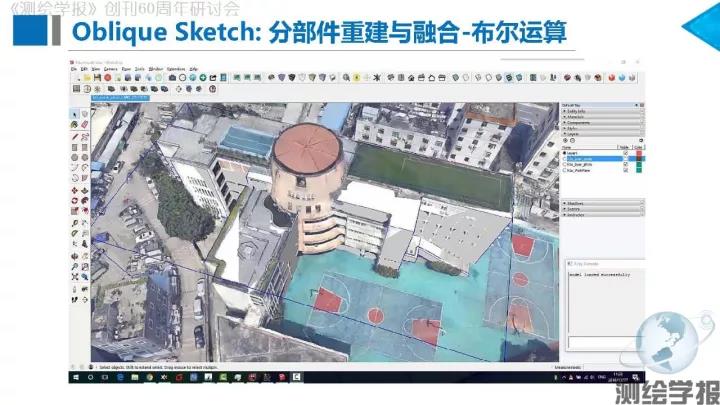Screen dimensions: 720x405
Task: Activate the Zoom magnifier tool
Action: (x=75, y=266)
